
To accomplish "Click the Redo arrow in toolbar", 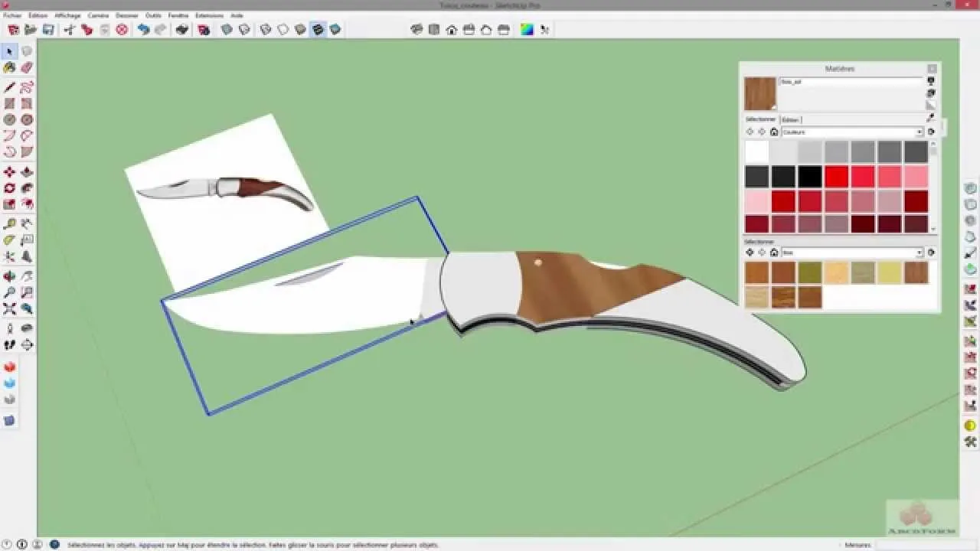I will [160, 30].
